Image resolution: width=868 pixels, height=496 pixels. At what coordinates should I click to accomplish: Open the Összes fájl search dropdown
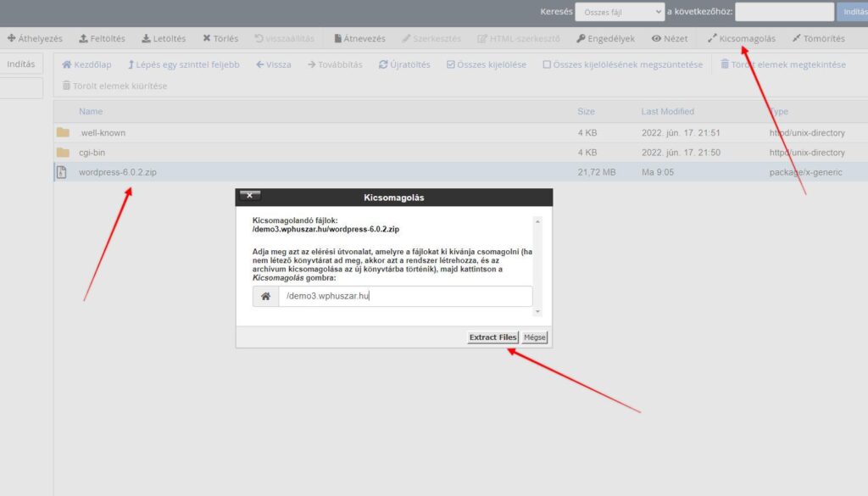(x=618, y=11)
